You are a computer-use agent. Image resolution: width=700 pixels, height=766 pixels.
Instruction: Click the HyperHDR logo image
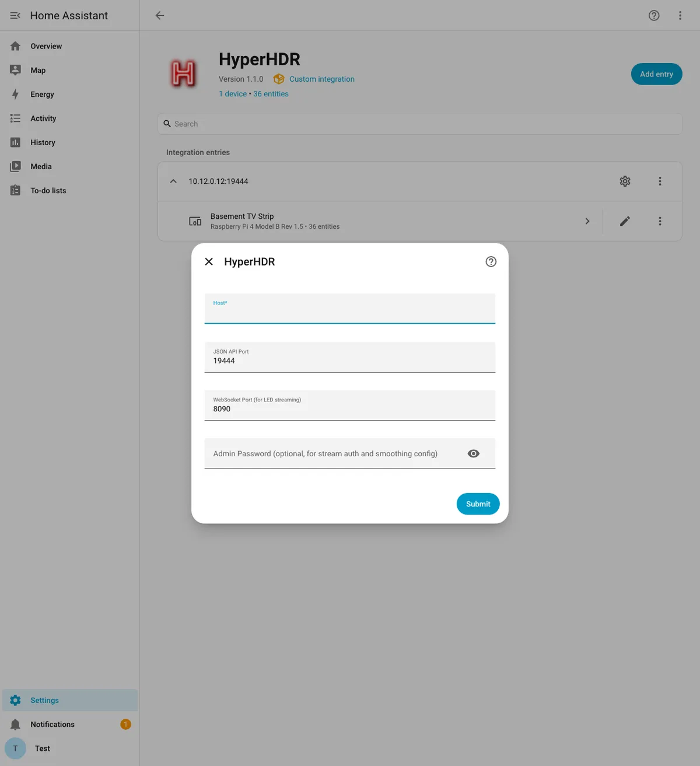pos(183,74)
